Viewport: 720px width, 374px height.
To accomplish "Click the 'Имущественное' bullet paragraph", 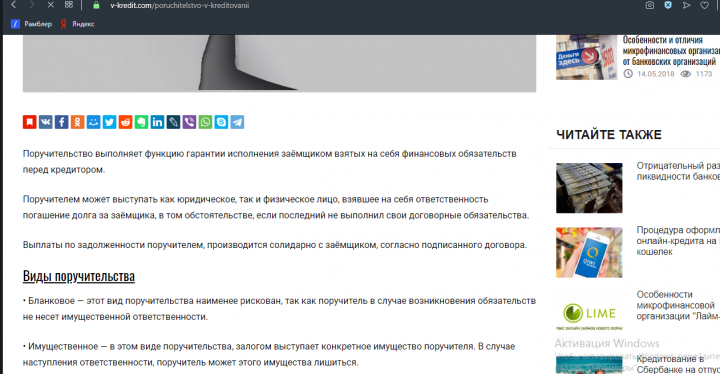I will (269, 354).
